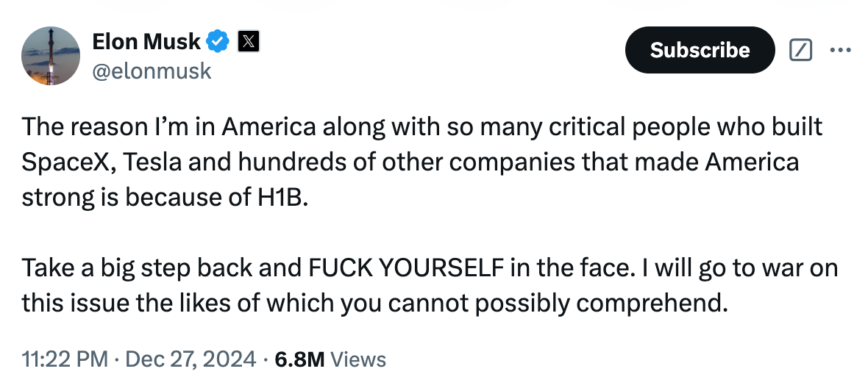Open the @elonmusk handle link
868x388 pixels.
(152, 71)
